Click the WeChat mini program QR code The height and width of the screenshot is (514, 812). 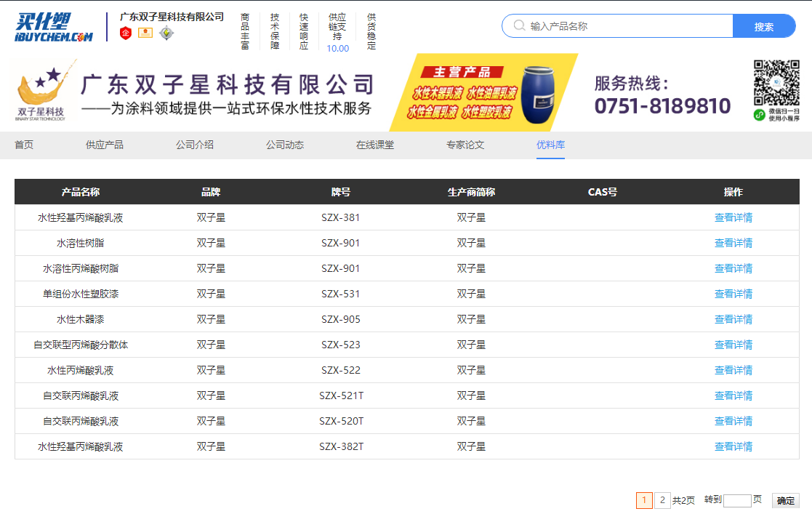click(x=776, y=83)
